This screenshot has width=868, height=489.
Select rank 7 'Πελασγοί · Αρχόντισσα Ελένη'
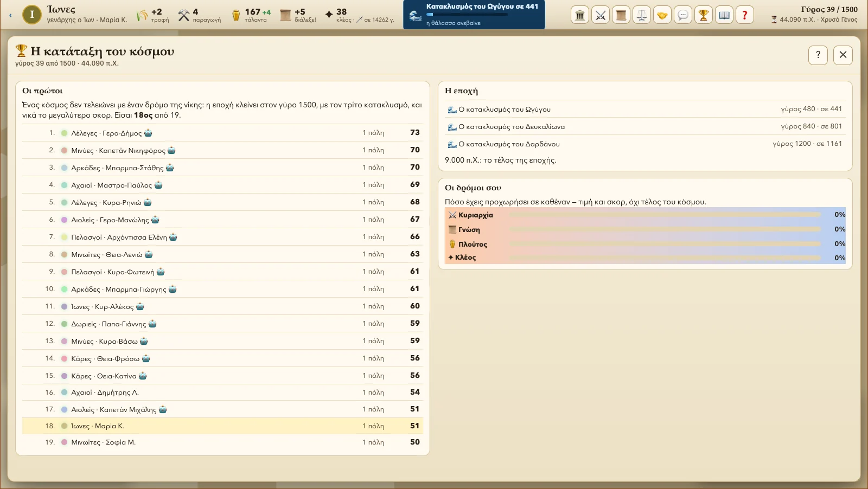pos(222,237)
